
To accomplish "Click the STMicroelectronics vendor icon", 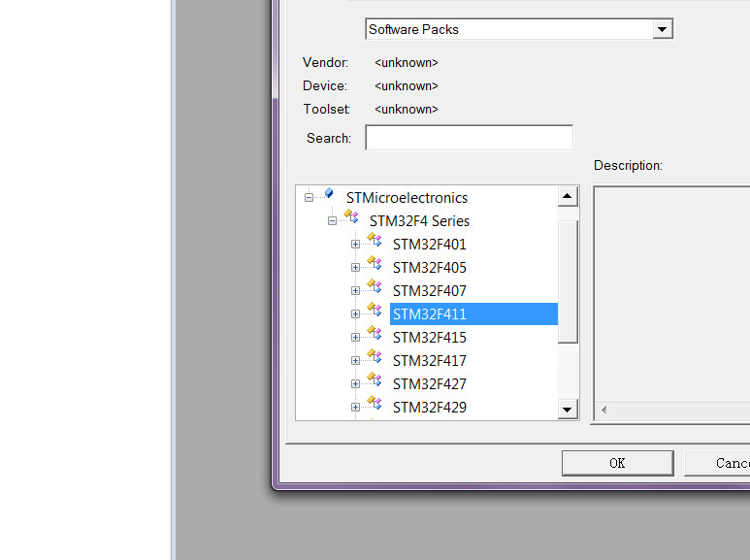I will pos(329,193).
